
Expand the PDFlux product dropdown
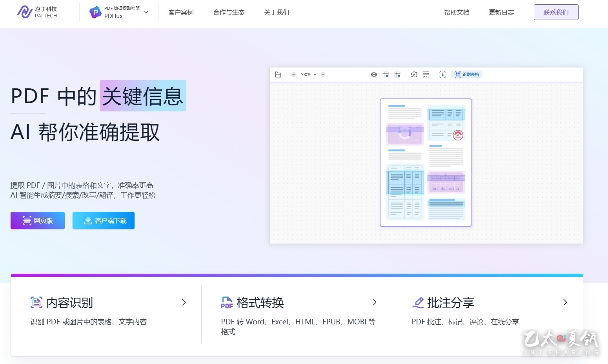click(146, 12)
